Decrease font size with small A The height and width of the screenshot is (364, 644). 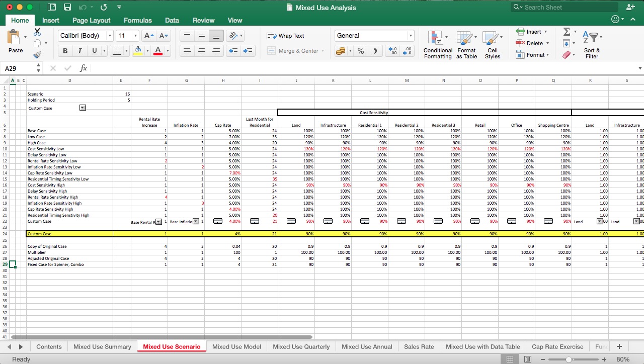tap(164, 36)
